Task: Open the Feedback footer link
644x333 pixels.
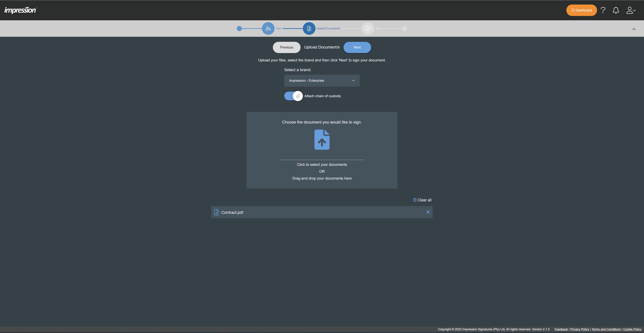Action: (x=561, y=329)
